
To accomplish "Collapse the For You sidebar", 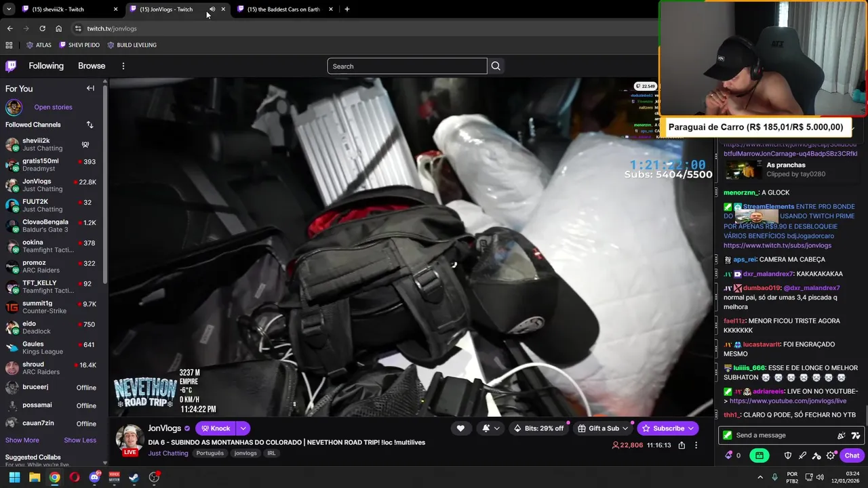I will 90,88.
